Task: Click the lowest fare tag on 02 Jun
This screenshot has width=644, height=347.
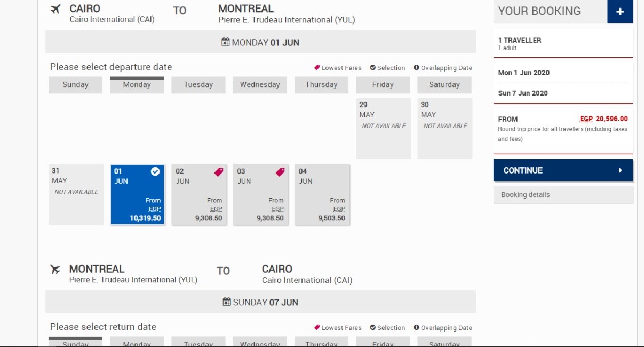Action: tap(218, 172)
